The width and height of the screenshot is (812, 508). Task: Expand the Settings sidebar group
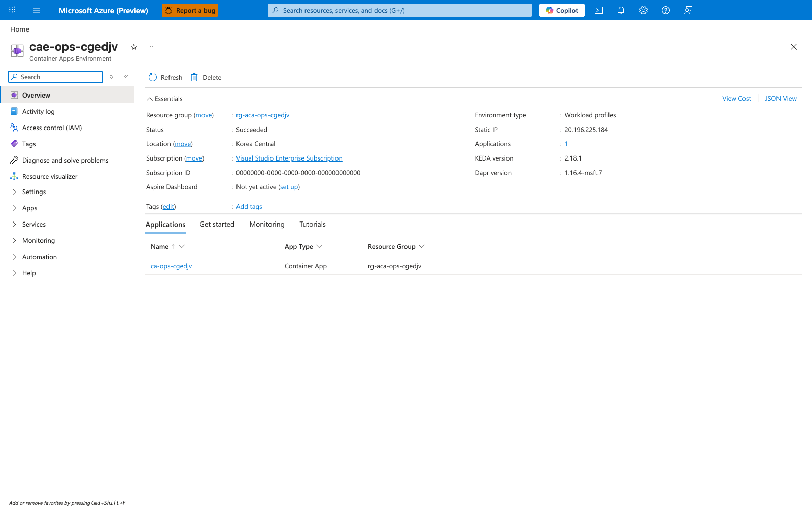[34, 192]
